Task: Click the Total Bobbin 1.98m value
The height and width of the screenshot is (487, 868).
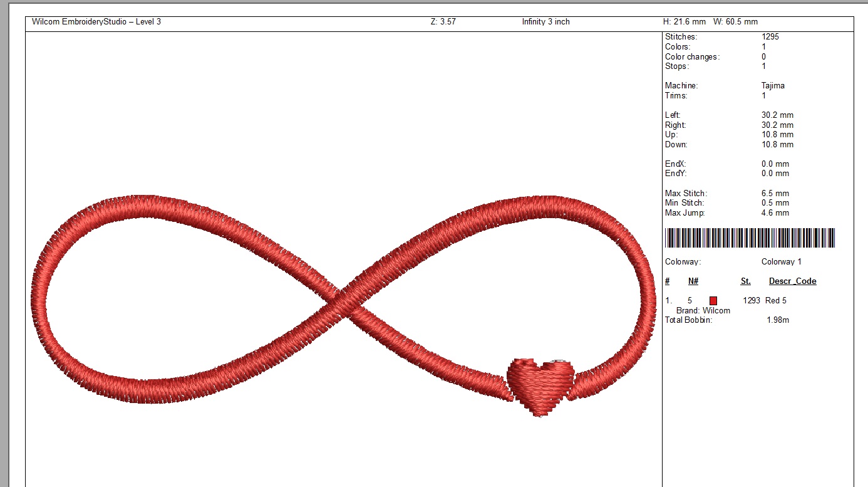Action: coord(777,320)
